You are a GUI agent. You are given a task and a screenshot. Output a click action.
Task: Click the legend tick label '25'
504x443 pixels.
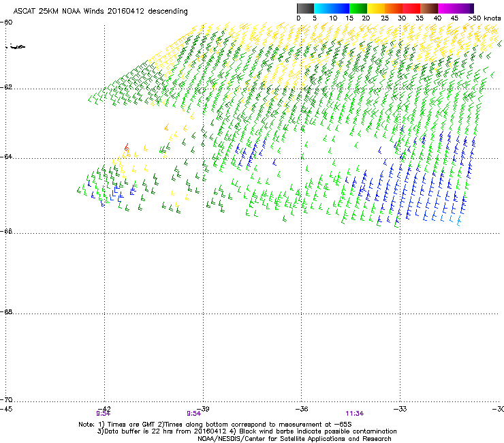point(385,18)
